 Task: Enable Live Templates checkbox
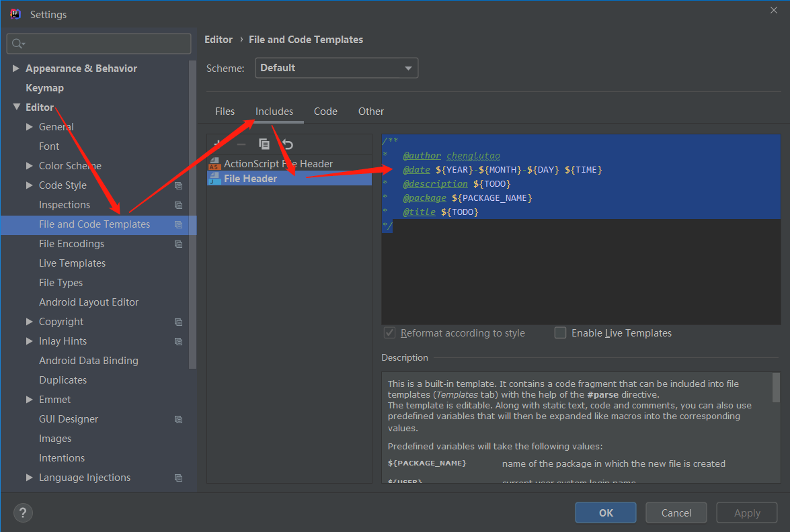pos(560,332)
